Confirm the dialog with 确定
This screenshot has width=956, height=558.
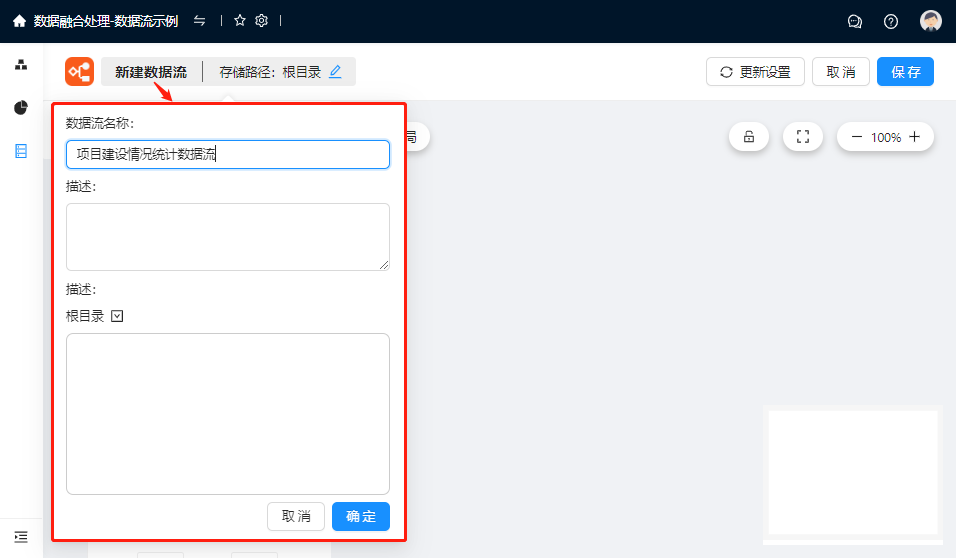(x=361, y=516)
